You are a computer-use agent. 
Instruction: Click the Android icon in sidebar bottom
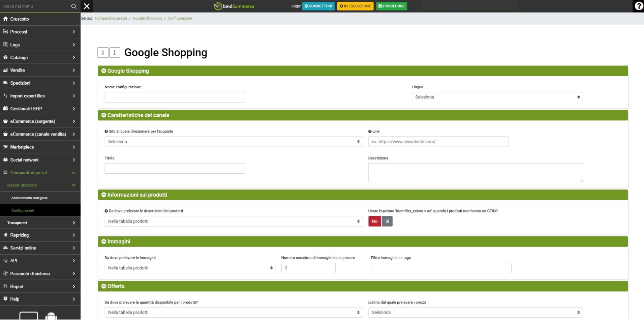pos(51,316)
